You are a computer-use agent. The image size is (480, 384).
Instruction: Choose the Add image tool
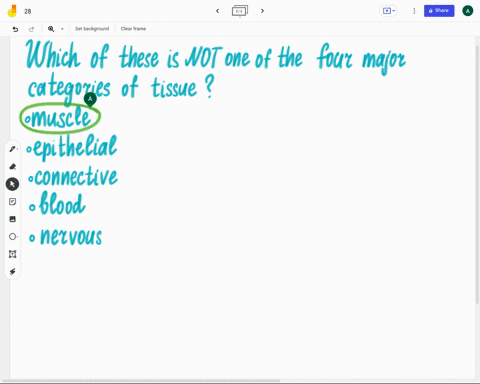pyautogui.click(x=13, y=219)
